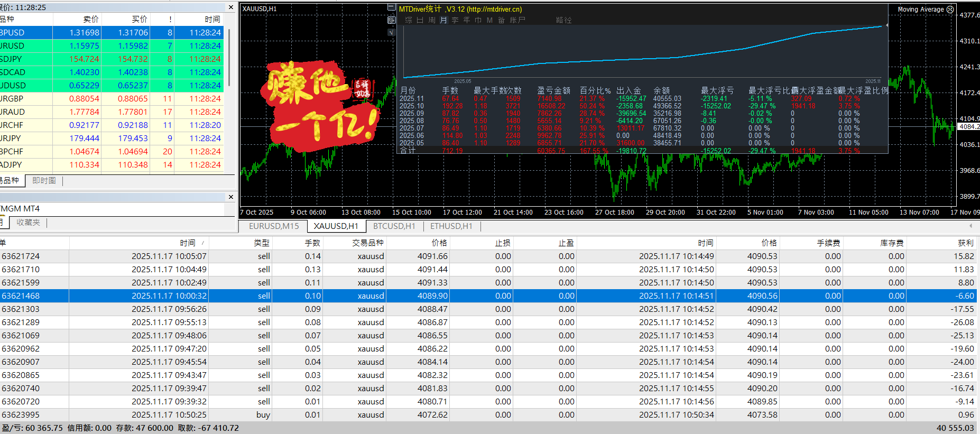Select the EURJPY row priced 179.444
Image resolution: width=980 pixels, height=434 pixels.
click(112, 138)
